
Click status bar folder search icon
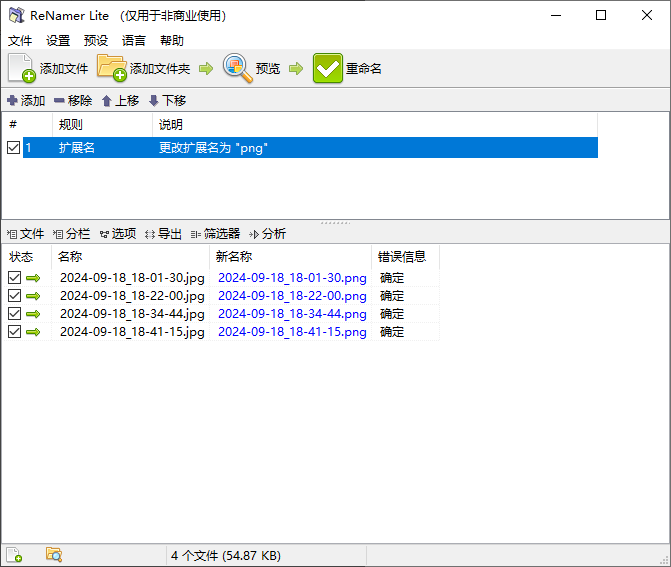pos(54,555)
